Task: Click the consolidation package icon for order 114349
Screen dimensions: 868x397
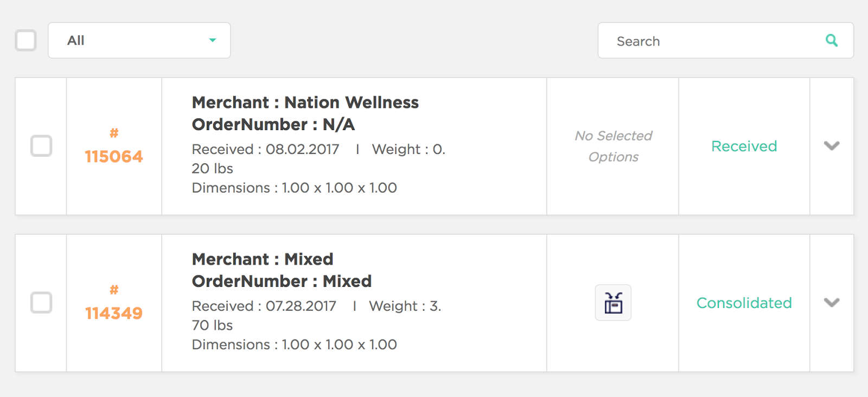Action: [x=613, y=303]
